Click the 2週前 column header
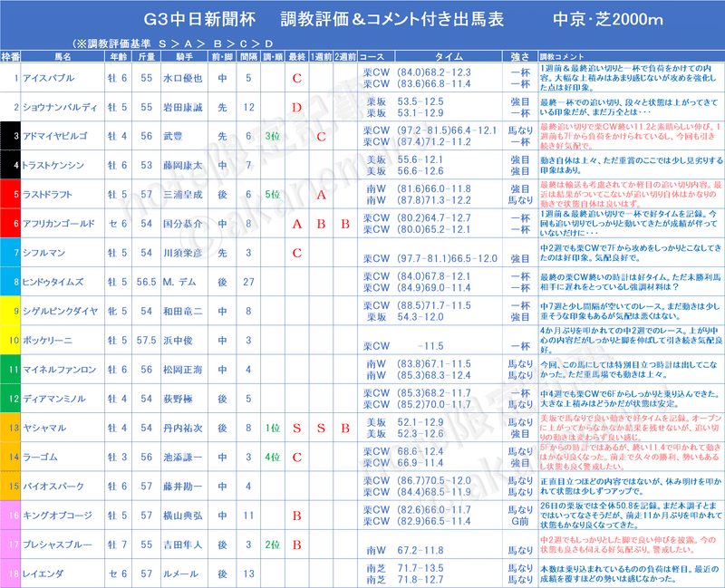This screenshot has height=588, width=725. point(345,57)
